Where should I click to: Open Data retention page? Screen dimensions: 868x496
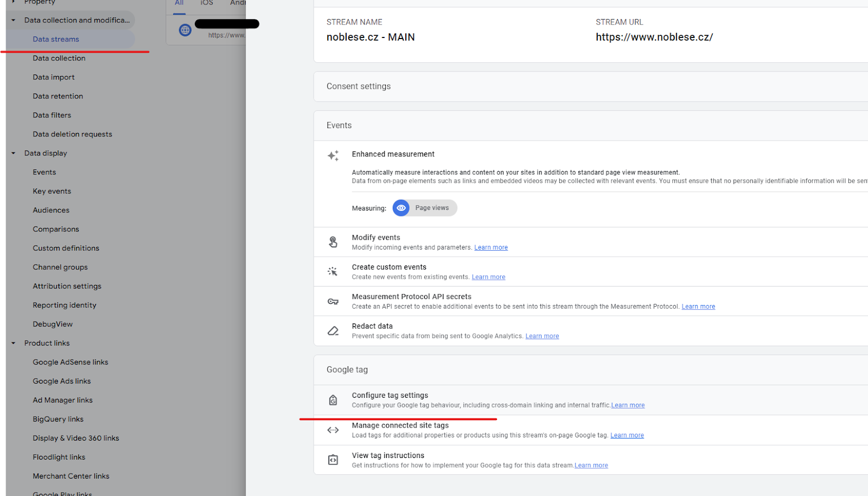coord(58,96)
